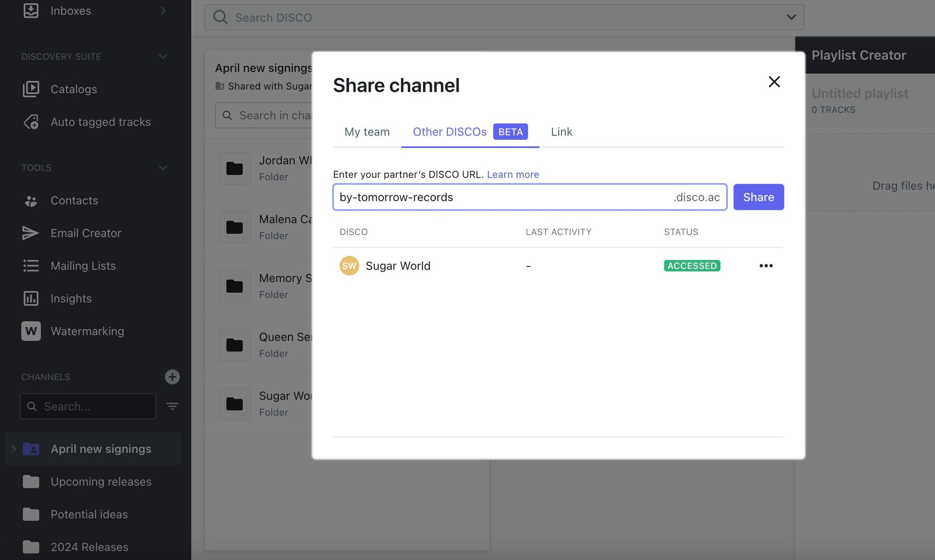Open more options for Sugar World share
The width and height of the screenshot is (935, 560).
(x=766, y=266)
